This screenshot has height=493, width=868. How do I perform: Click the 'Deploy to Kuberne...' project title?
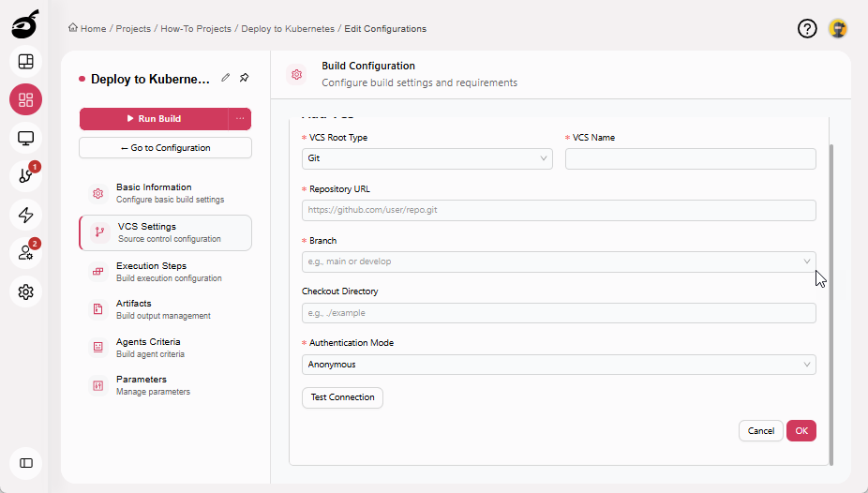coord(150,79)
